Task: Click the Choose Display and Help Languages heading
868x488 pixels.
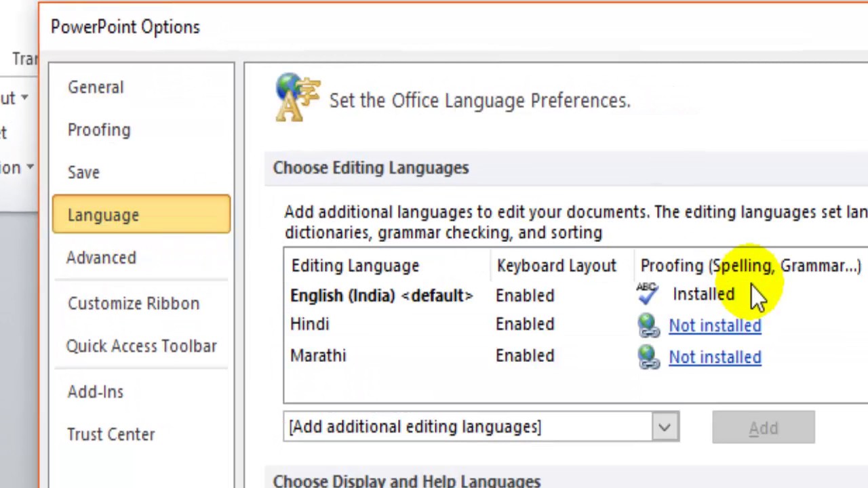Action: (x=407, y=481)
